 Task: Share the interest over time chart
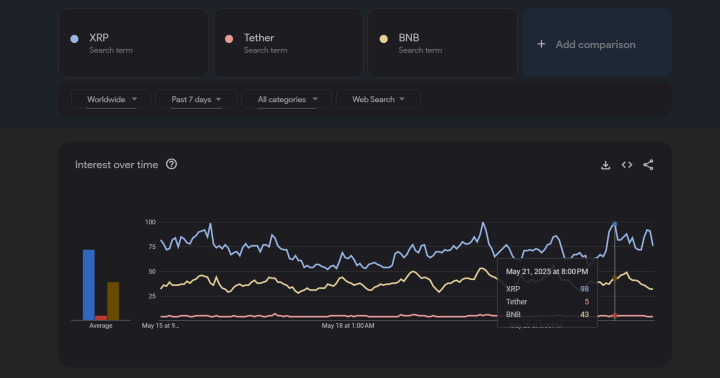(x=648, y=165)
